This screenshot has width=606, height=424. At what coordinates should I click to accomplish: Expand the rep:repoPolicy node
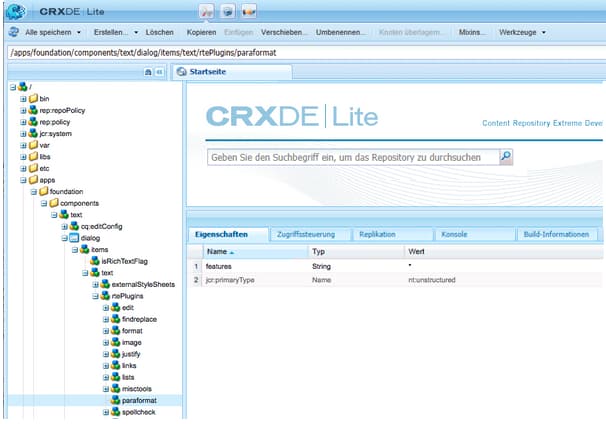coord(23,110)
